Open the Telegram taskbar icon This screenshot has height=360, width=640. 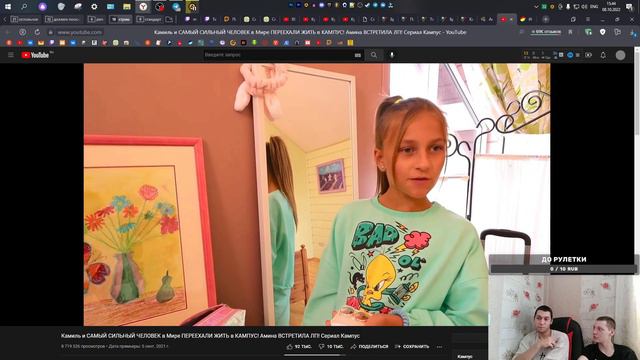[176, 7]
